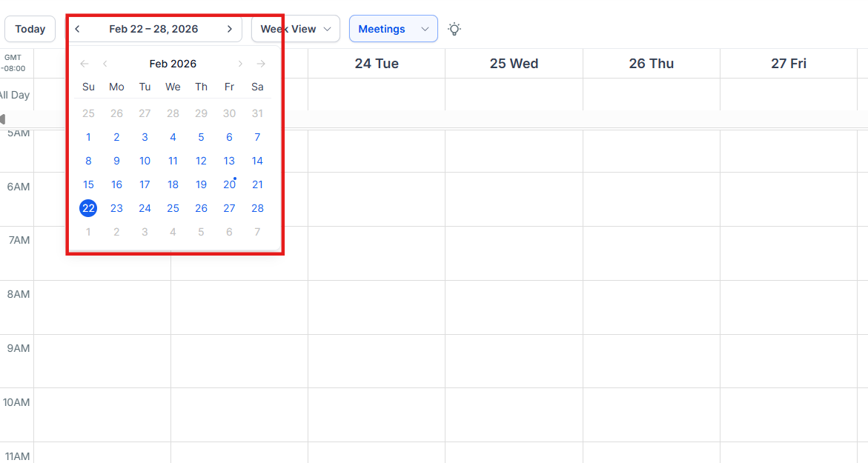Select the 27 Fri column header
The width and height of the screenshot is (868, 463).
pos(788,64)
